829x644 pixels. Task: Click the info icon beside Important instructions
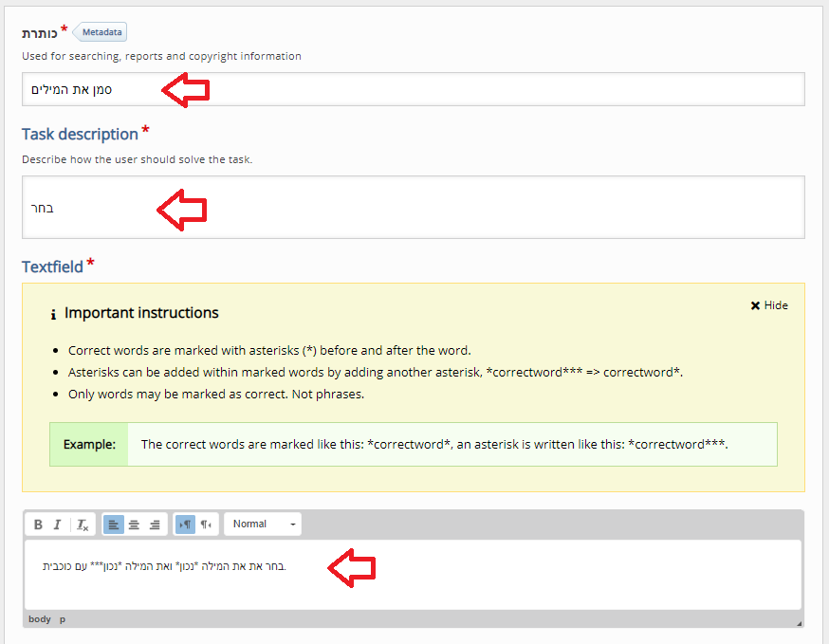coord(53,314)
